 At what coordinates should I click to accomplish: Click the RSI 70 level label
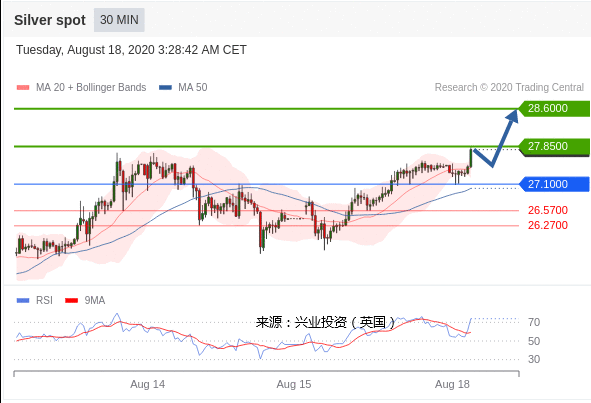click(534, 322)
